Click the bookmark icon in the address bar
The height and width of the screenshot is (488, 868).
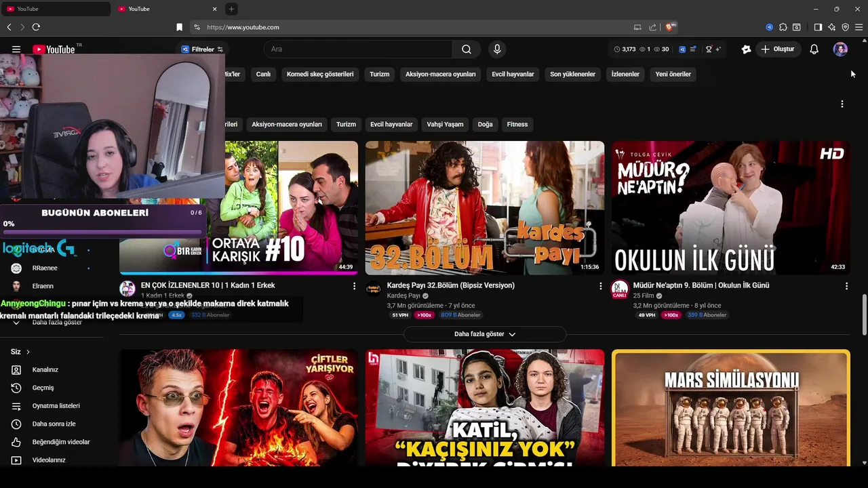(179, 27)
